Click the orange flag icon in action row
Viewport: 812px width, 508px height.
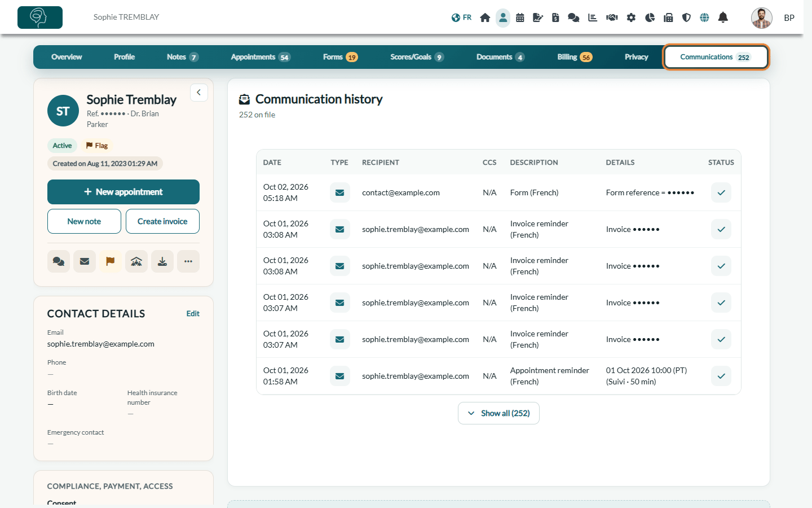(111, 261)
